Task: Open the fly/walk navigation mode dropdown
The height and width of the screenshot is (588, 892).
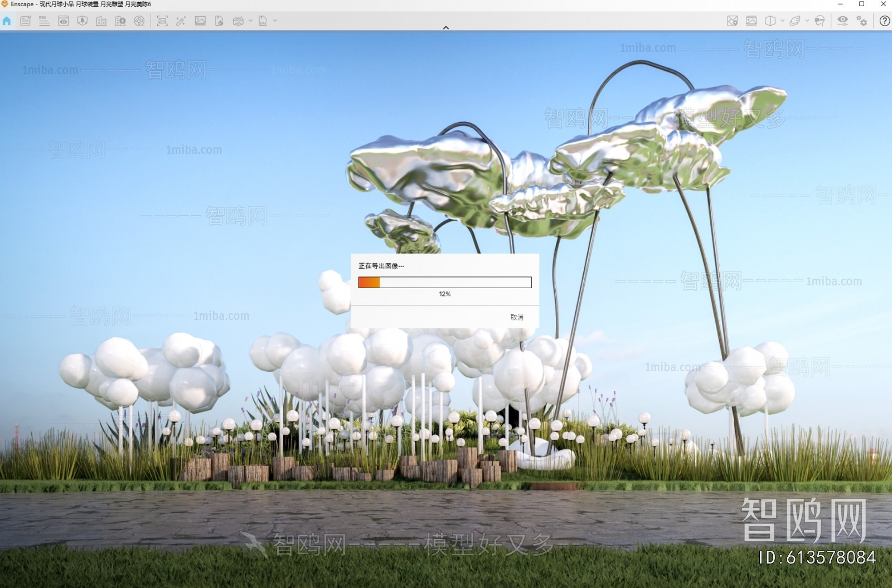Action: tap(807, 21)
